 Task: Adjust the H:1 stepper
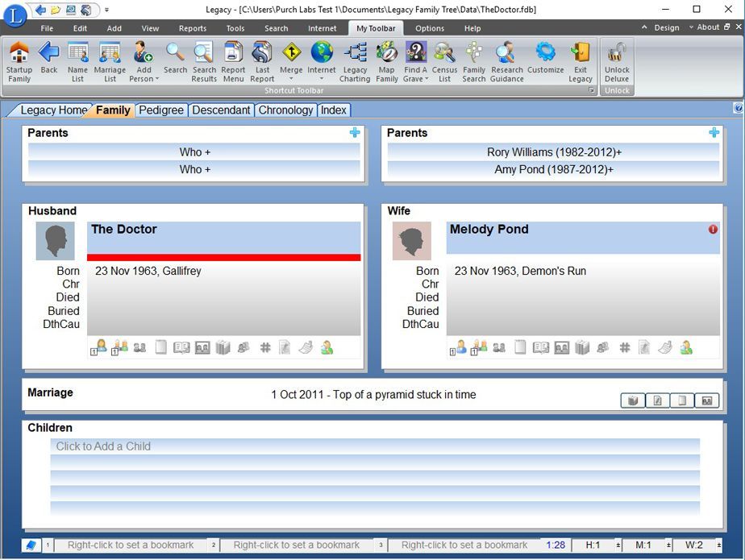tap(618, 545)
